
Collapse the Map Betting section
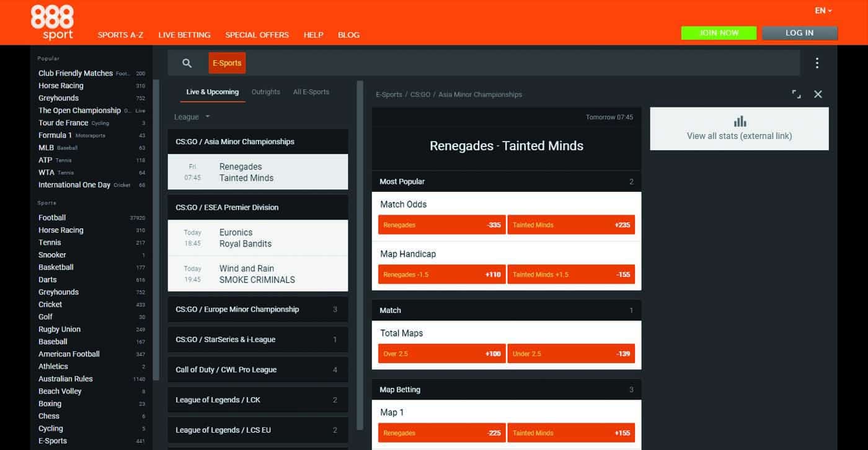[507, 390]
